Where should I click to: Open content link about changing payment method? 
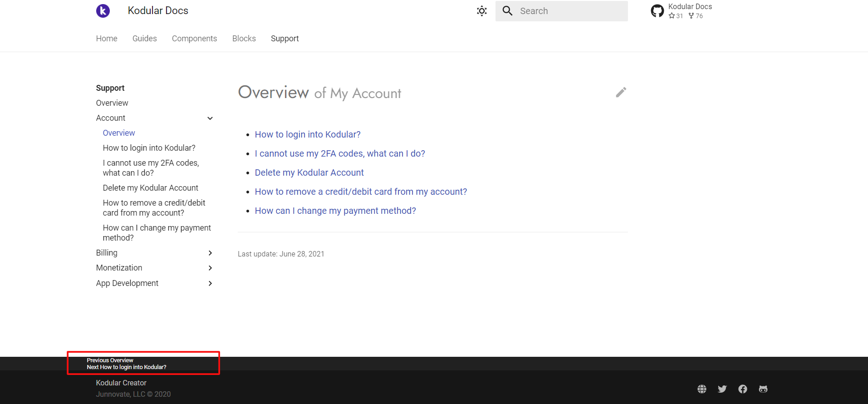[x=335, y=211]
